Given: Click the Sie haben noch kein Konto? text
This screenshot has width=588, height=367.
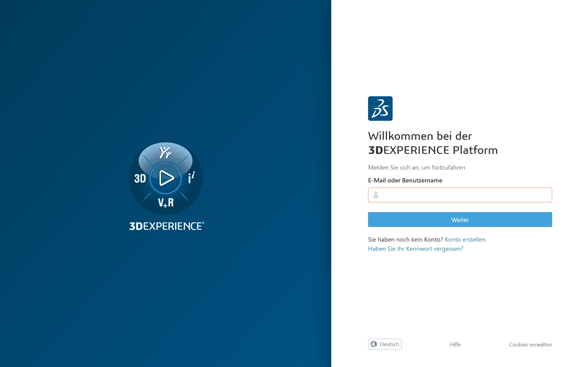Looking at the screenshot, I should [x=405, y=239].
